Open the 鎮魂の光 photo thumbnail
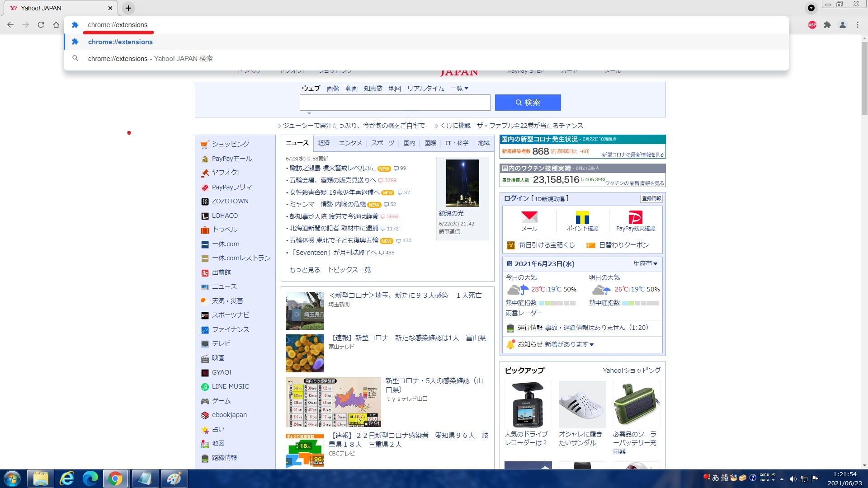The width and height of the screenshot is (868, 488). tap(462, 183)
